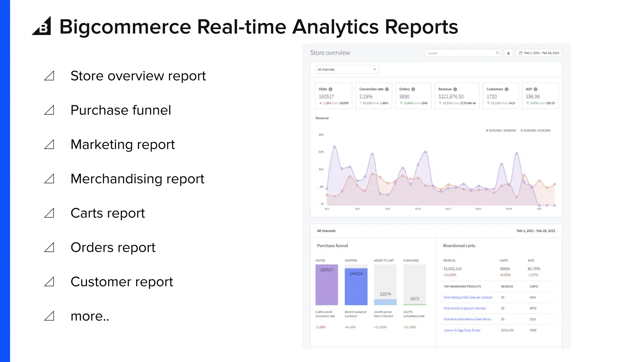Click the Purchase funnel heading

coord(332,246)
